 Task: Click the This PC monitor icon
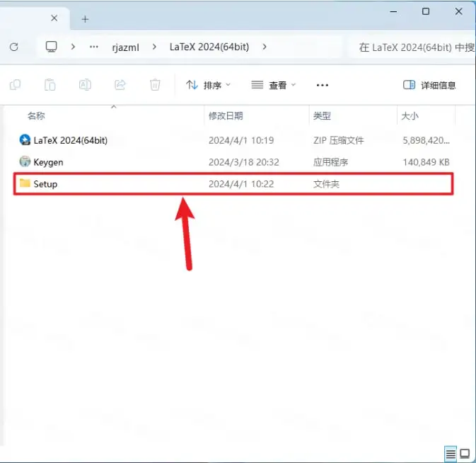point(51,47)
